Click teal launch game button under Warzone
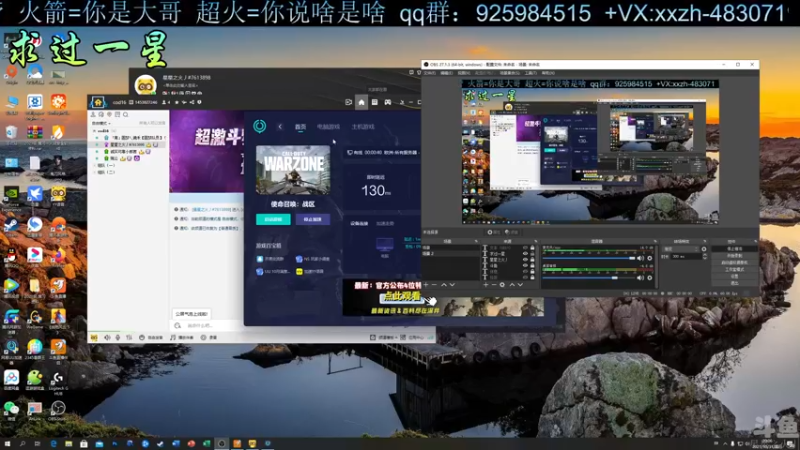 click(273, 219)
